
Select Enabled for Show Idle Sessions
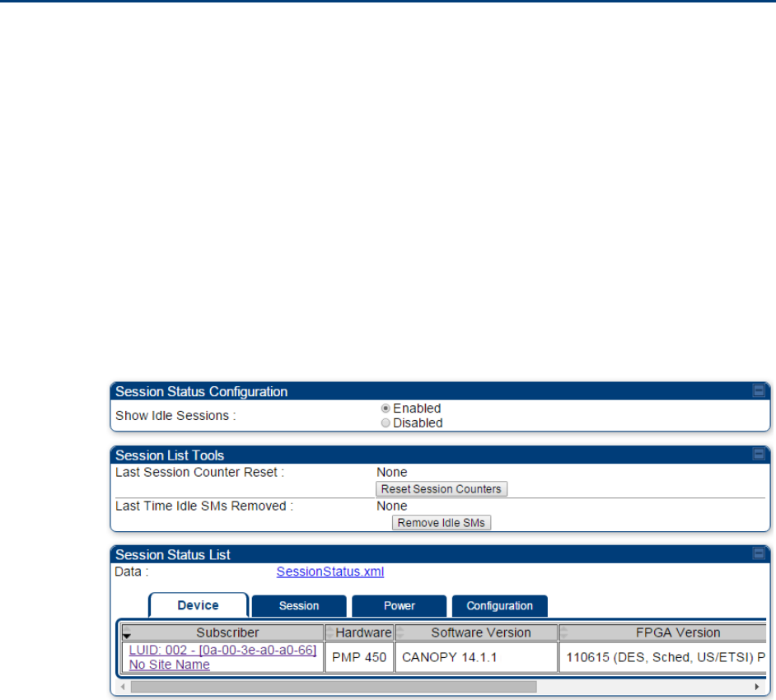386,408
